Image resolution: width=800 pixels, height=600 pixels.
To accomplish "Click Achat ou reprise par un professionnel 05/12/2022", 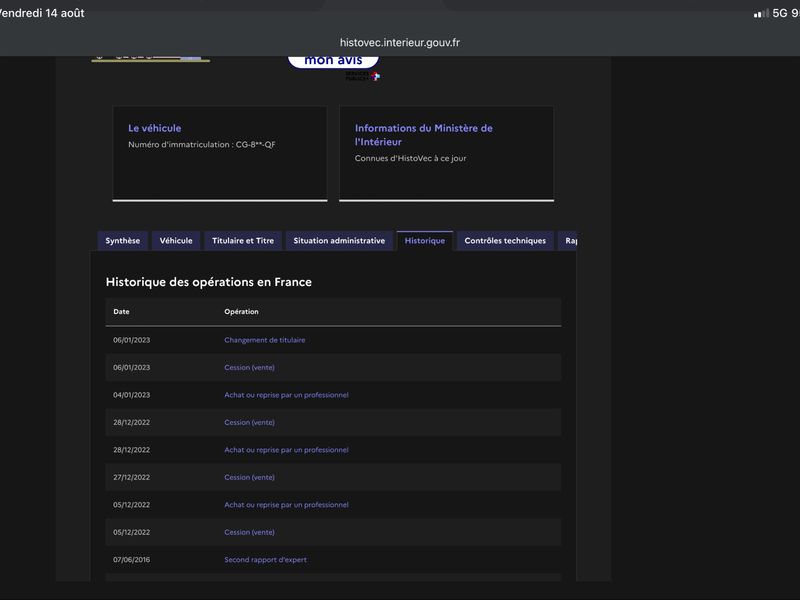I will 286,505.
